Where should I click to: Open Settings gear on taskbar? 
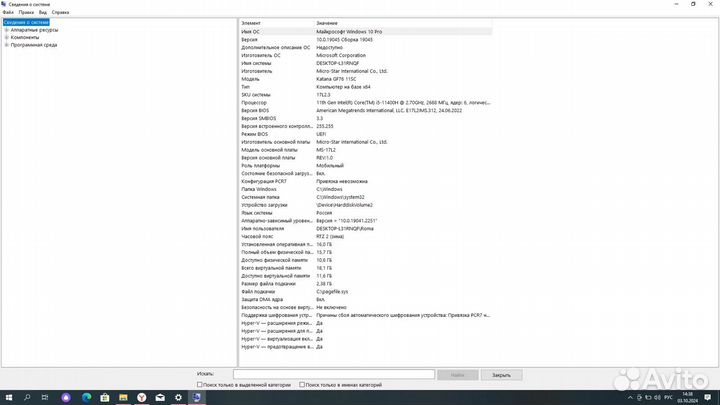[x=178, y=397]
